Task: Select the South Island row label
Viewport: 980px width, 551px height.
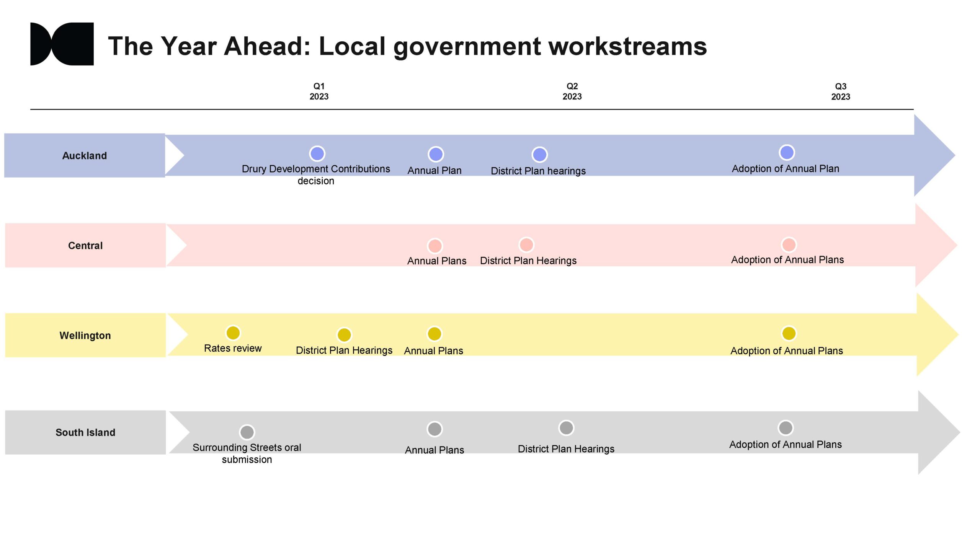Action: click(x=85, y=432)
